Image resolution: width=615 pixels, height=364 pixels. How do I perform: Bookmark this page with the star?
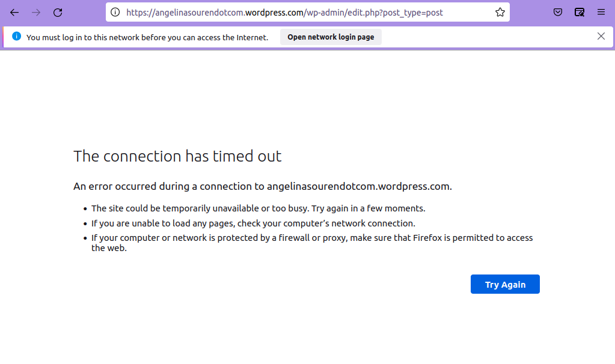500,12
